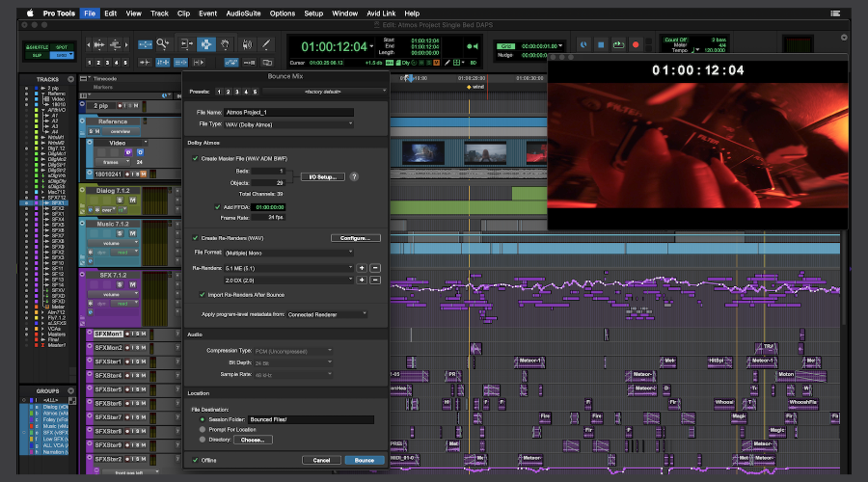The width and height of the screenshot is (868, 482).
Task: Recall Bounce Mix preset 1
Action: pyautogui.click(x=219, y=92)
